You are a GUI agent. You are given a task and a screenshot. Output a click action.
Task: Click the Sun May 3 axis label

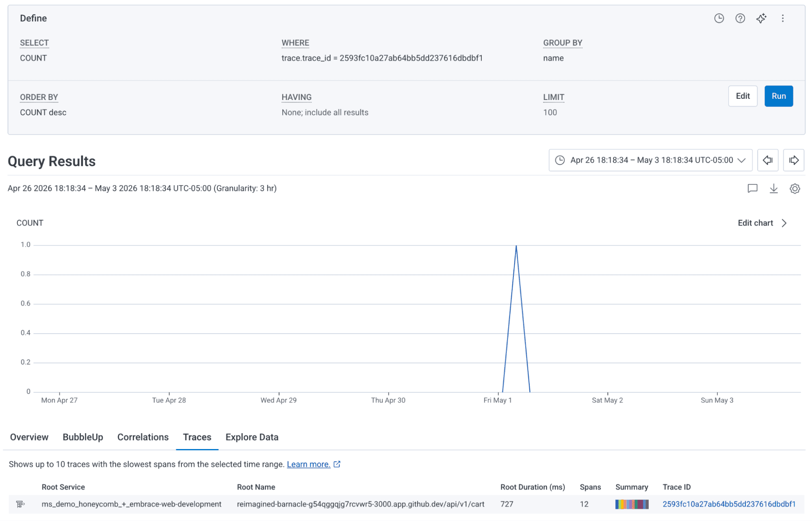717,400
